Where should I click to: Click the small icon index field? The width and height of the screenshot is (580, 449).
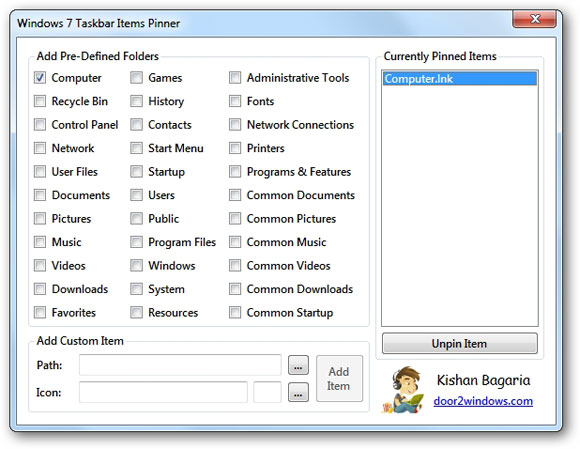(267, 392)
